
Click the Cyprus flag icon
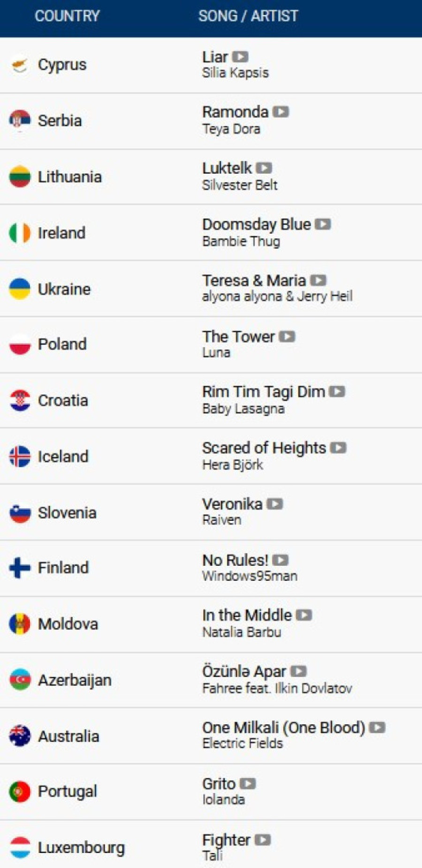point(20,65)
